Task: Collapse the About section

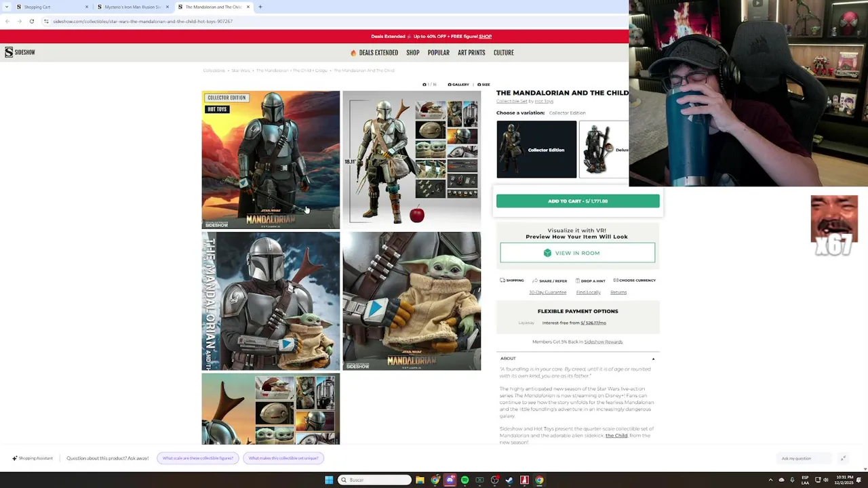Action: tap(578, 358)
